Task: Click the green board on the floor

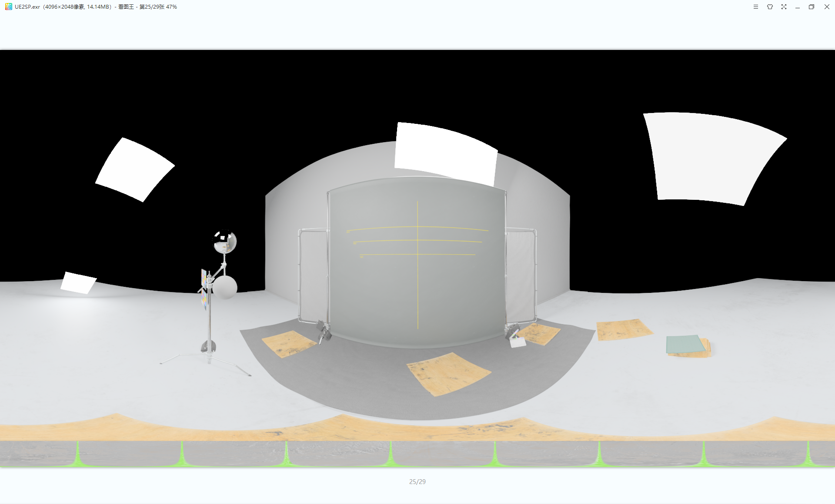Action: (685, 344)
